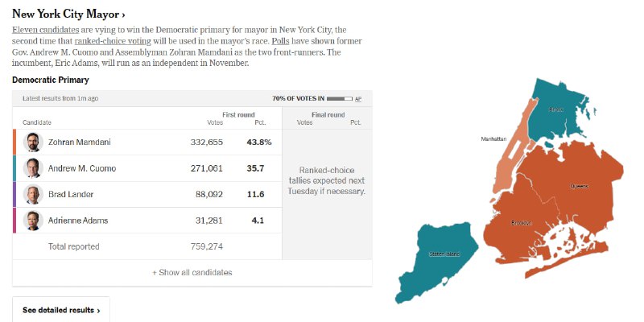The width and height of the screenshot is (644, 322).
Task: Open the New York City Mayor heading link
Action: [68, 14]
